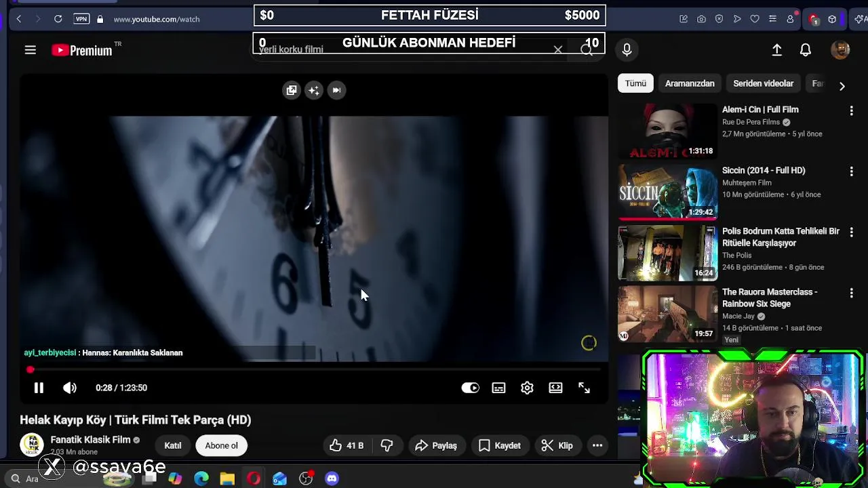Screen dimensions: 868x488
Task: Select the Tümü filter chip
Action: 635,83
